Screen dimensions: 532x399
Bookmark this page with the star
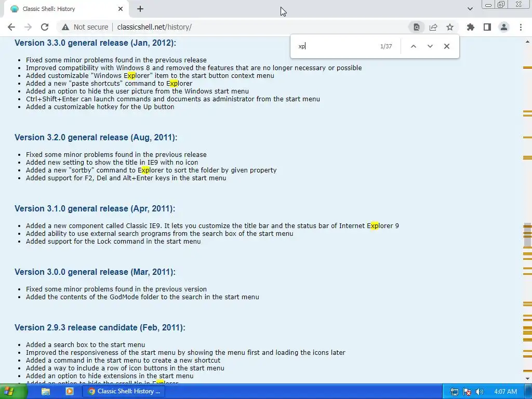(450, 27)
